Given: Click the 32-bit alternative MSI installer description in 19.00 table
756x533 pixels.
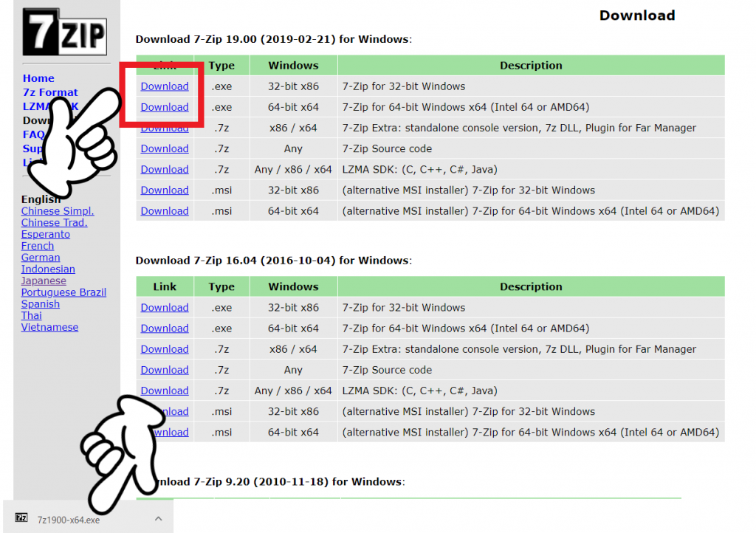Looking at the screenshot, I should [469, 190].
